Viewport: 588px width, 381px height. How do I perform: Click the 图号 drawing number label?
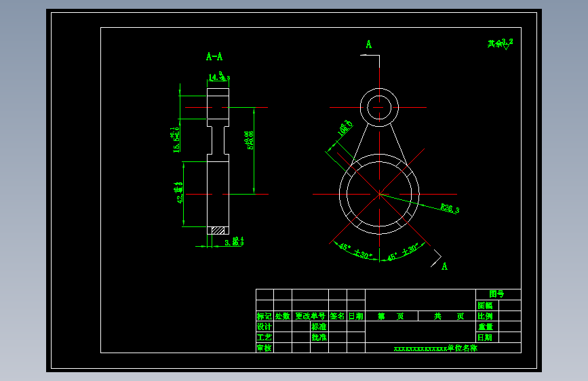496,294
